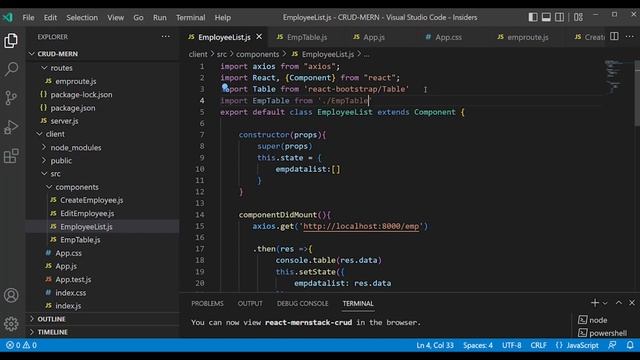This screenshot has width=640, height=360.
Task: Change the Ln 4, Col 33 cursor position
Action: pyautogui.click(x=435, y=345)
